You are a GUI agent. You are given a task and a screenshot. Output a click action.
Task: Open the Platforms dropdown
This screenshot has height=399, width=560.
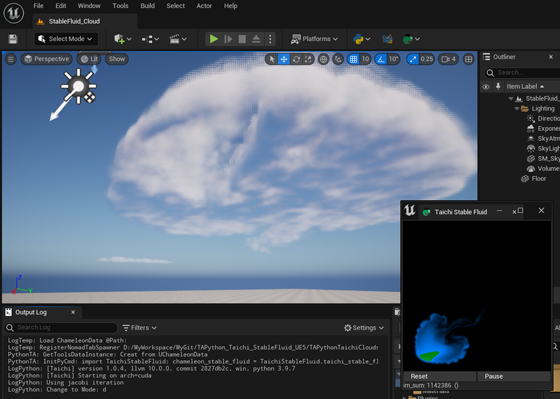[x=314, y=39]
